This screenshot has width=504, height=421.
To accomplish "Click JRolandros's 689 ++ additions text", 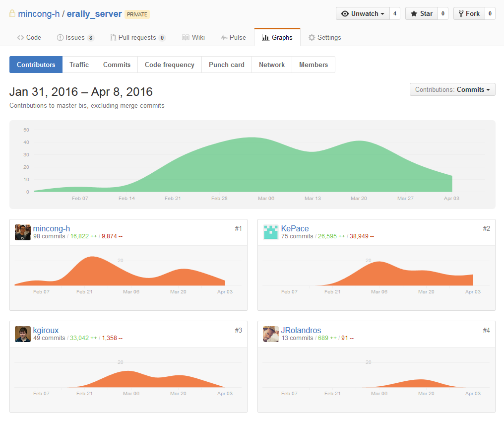I will click(x=327, y=338).
